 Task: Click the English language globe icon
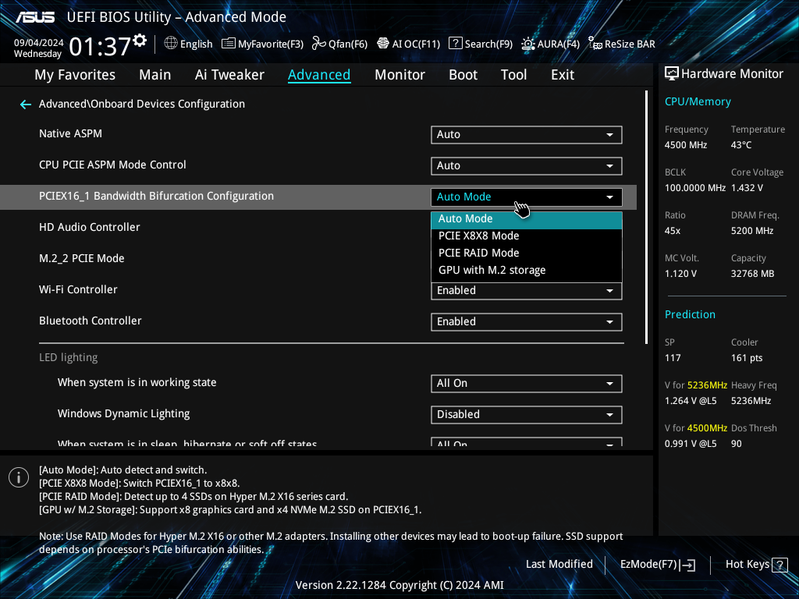(171, 43)
